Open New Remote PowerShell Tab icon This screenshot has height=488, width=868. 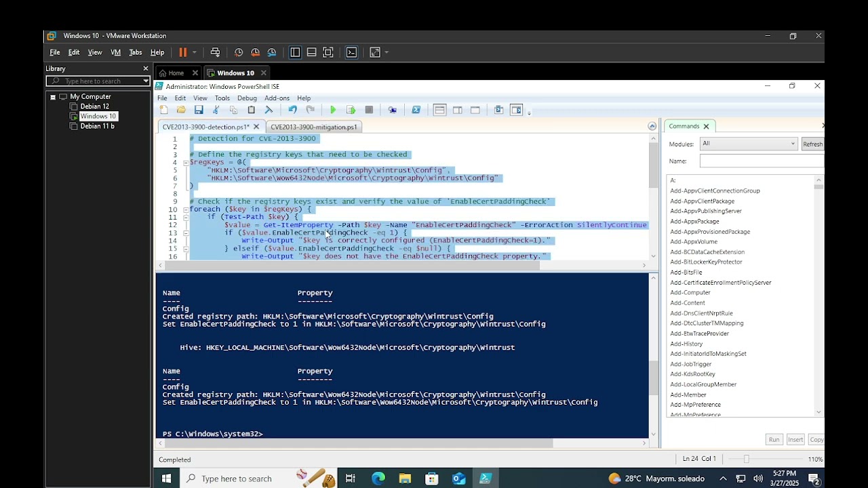[392, 110]
